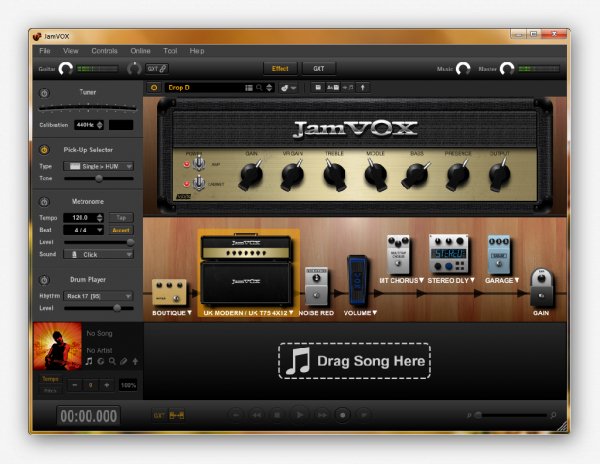Click the Drop D program name field

[204, 88]
